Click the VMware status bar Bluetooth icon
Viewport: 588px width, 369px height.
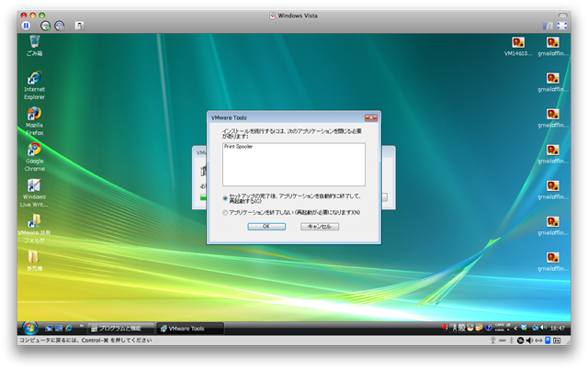(511, 341)
